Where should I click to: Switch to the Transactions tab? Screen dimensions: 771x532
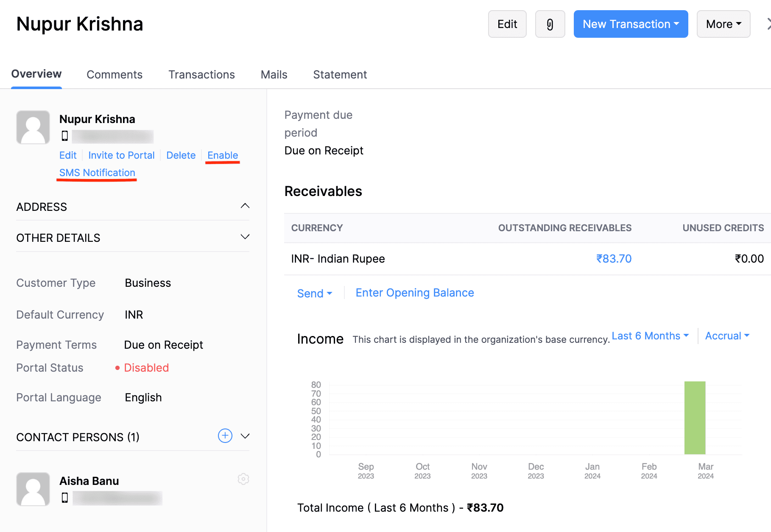pyautogui.click(x=201, y=75)
